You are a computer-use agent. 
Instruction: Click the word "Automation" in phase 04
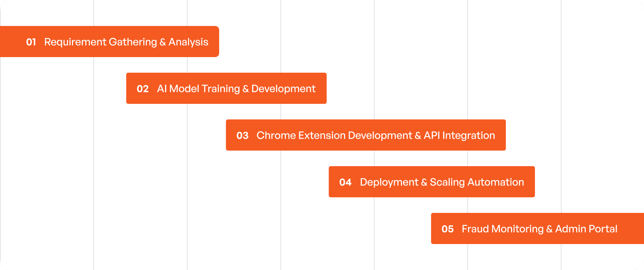pyautogui.click(x=495, y=182)
